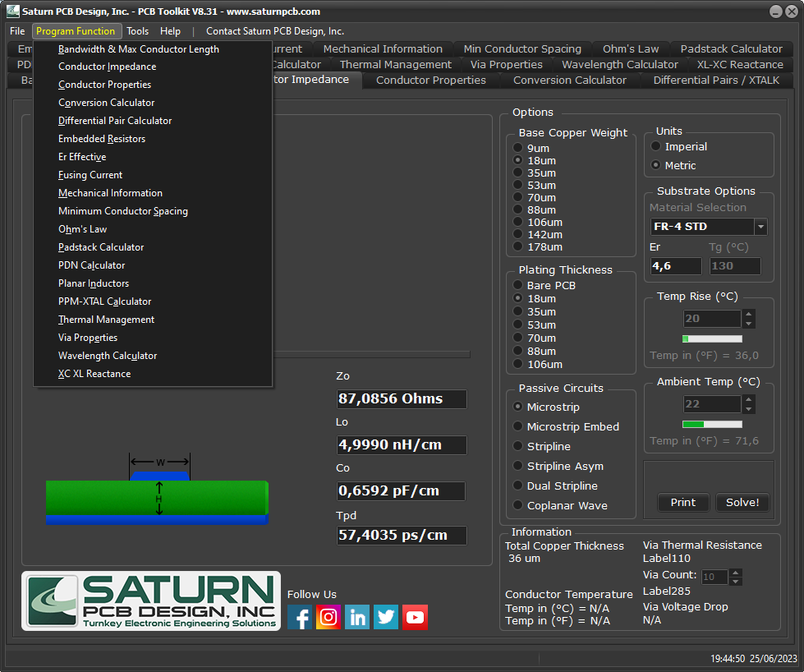
Task: Open the Instagram social icon
Action: pyautogui.click(x=328, y=617)
